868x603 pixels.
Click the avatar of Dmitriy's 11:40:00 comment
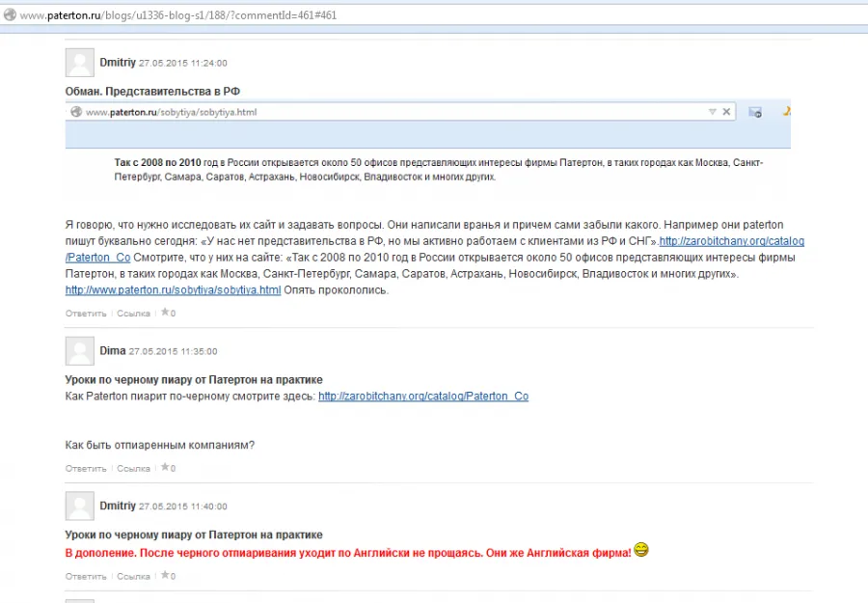tap(80, 507)
